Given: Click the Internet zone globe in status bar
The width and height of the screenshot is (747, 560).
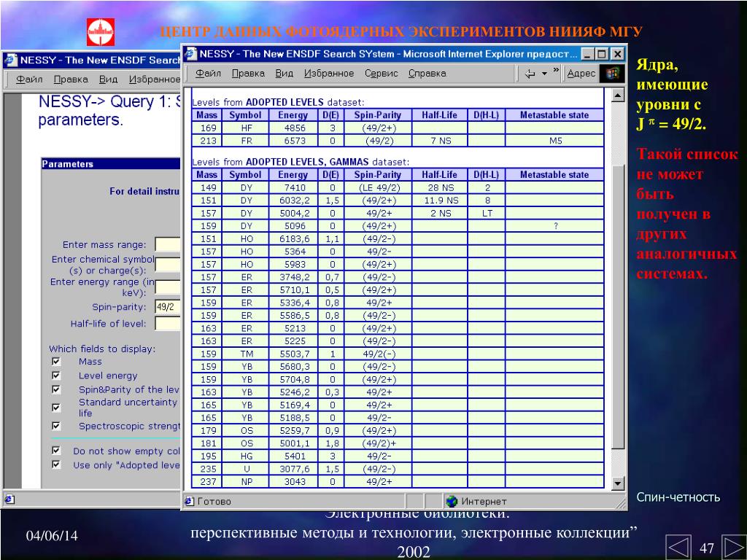Looking at the screenshot, I should pos(451,501).
